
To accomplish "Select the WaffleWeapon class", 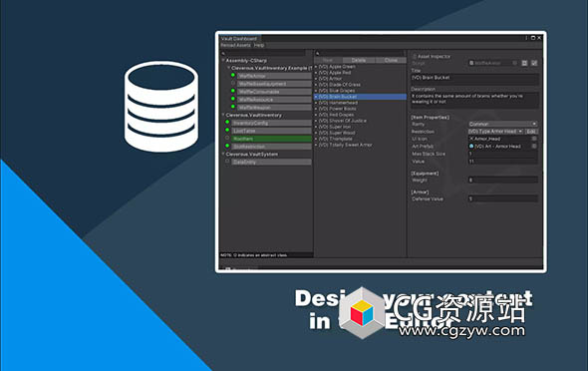I will [274, 108].
